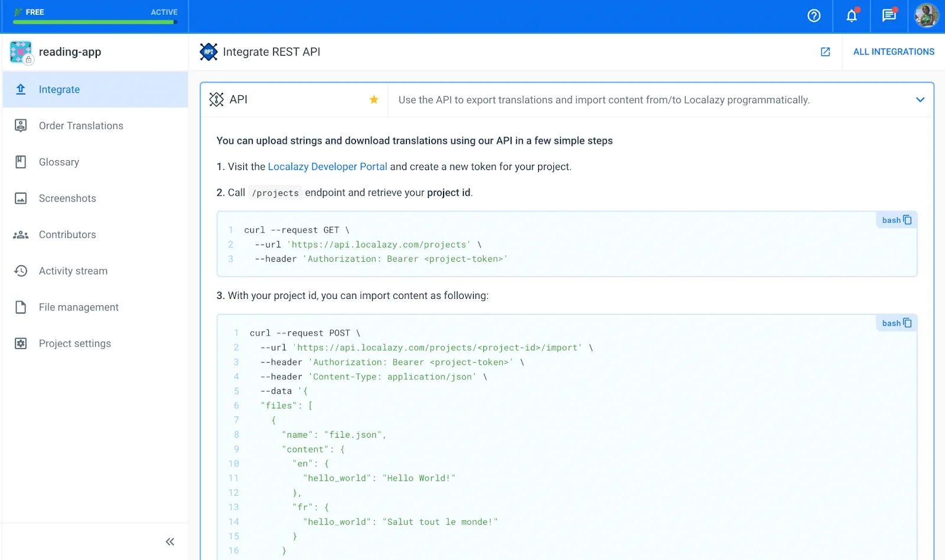Image resolution: width=945 pixels, height=560 pixels.
Task: Select Integrate in the sidebar
Action: coord(59,90)
